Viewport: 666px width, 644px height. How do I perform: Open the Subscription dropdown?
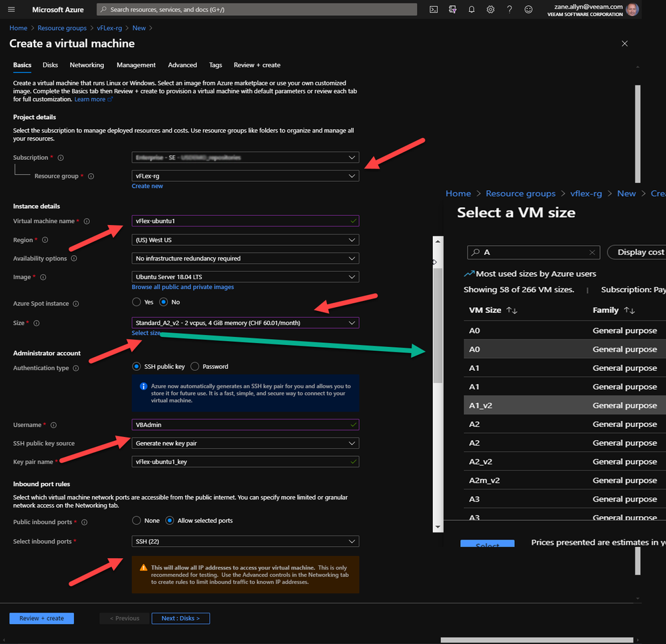point(245,158)
